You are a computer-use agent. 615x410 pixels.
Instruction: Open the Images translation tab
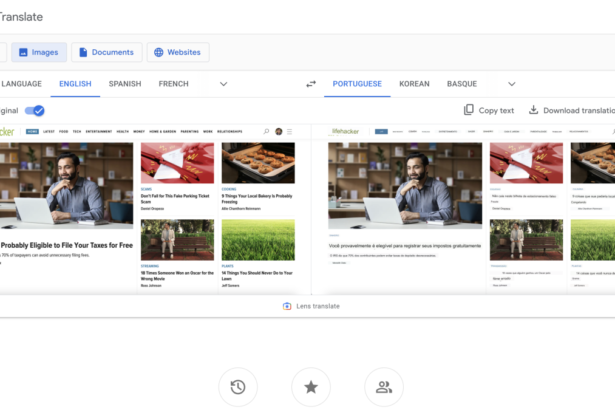point(39,52)
